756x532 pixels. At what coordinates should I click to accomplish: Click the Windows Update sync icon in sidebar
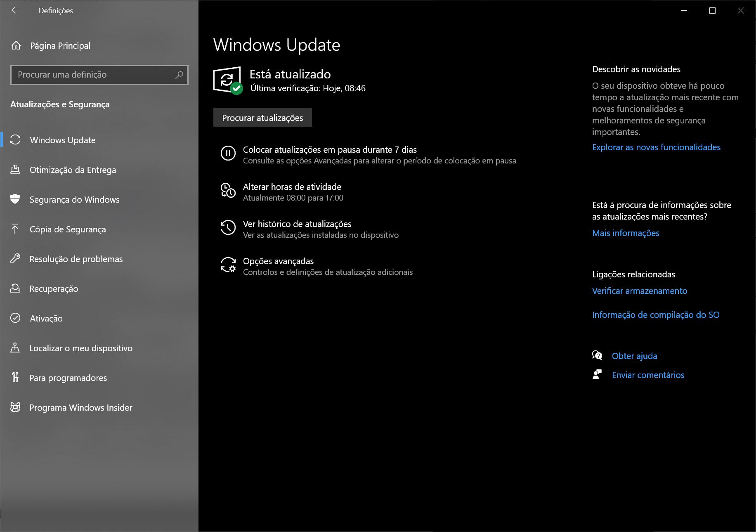(x=15, y=140)
